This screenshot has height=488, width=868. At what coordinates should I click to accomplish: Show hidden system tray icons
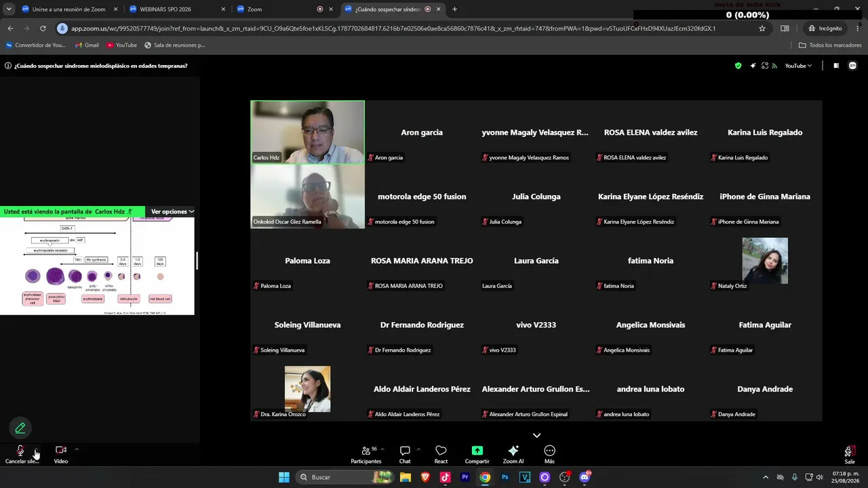pos(766,477)
